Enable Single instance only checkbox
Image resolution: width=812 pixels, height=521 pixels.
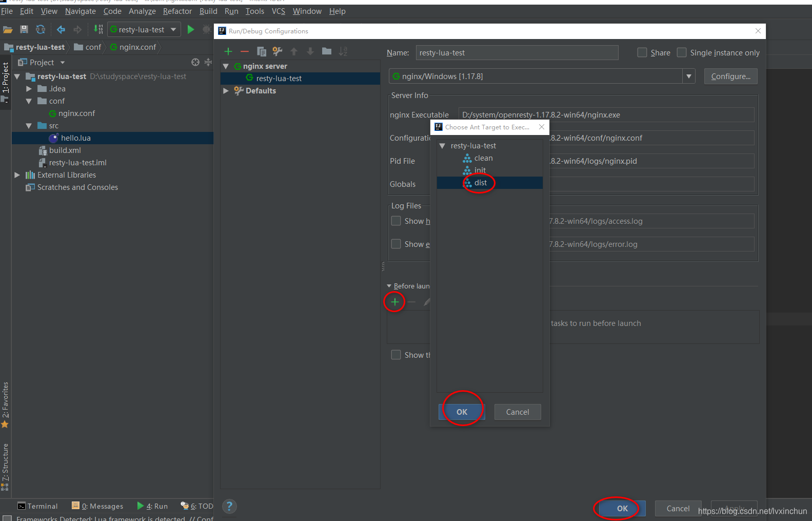pyautogui.click(x=682, y=52)
